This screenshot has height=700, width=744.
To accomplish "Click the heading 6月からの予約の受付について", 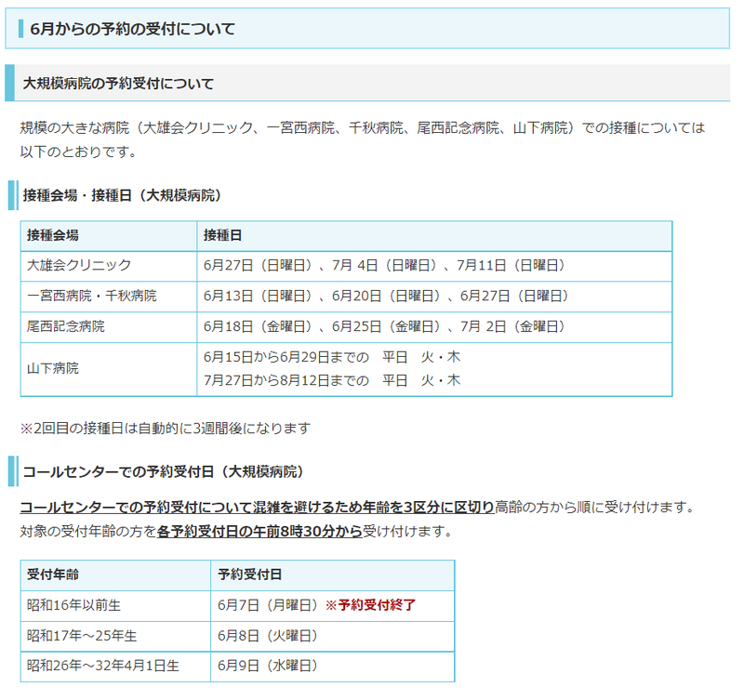I will pyautogui.click(x=133, y=29).
